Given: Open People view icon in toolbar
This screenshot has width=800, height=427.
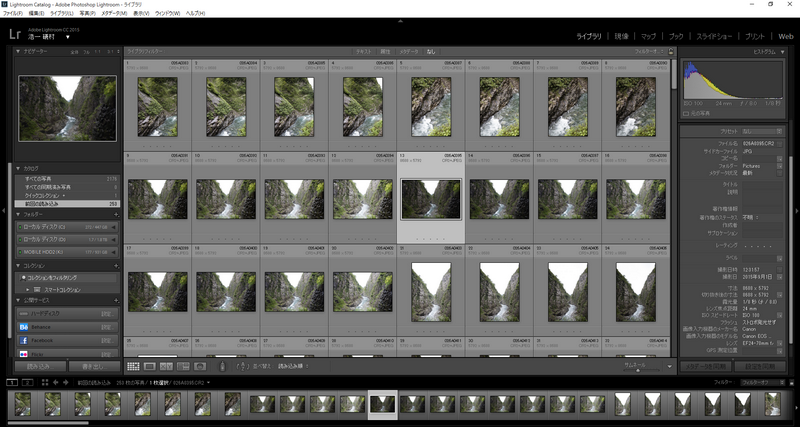Looking at the screenshot, I should point(200,366).
